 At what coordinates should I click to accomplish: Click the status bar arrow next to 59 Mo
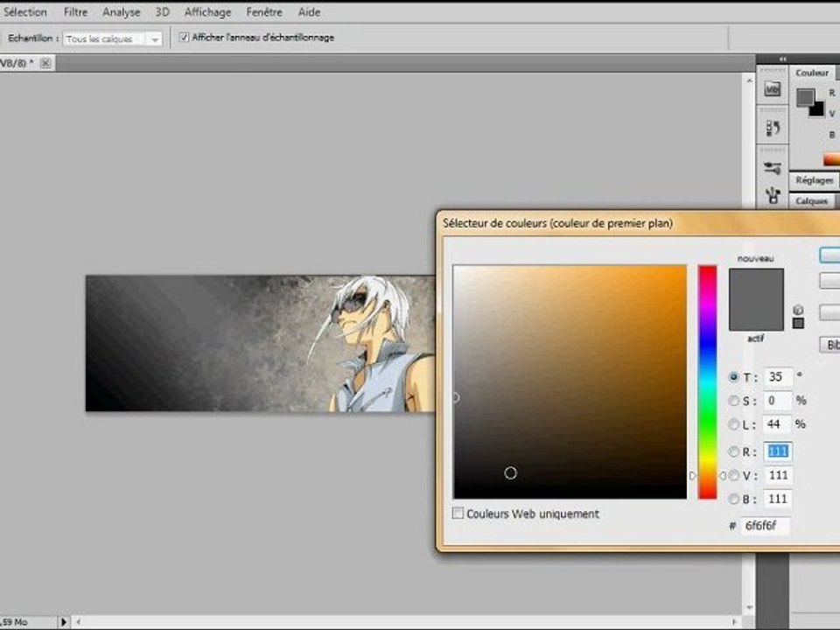coord(64,622)
